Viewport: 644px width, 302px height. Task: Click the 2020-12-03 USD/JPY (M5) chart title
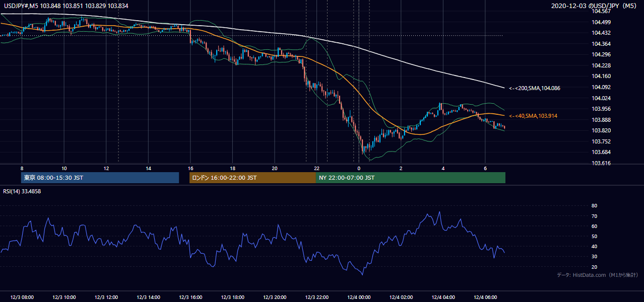coord(595,6)
